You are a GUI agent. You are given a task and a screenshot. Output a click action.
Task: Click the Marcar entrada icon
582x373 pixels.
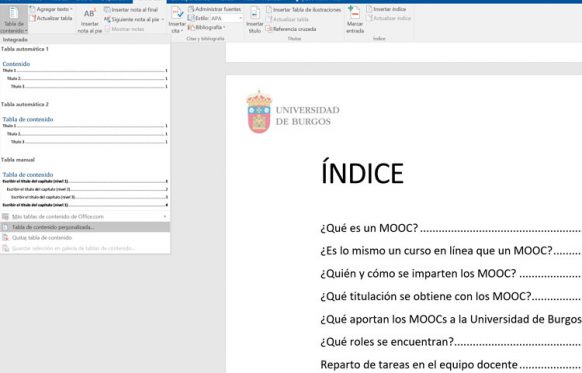tap(354, 13)
